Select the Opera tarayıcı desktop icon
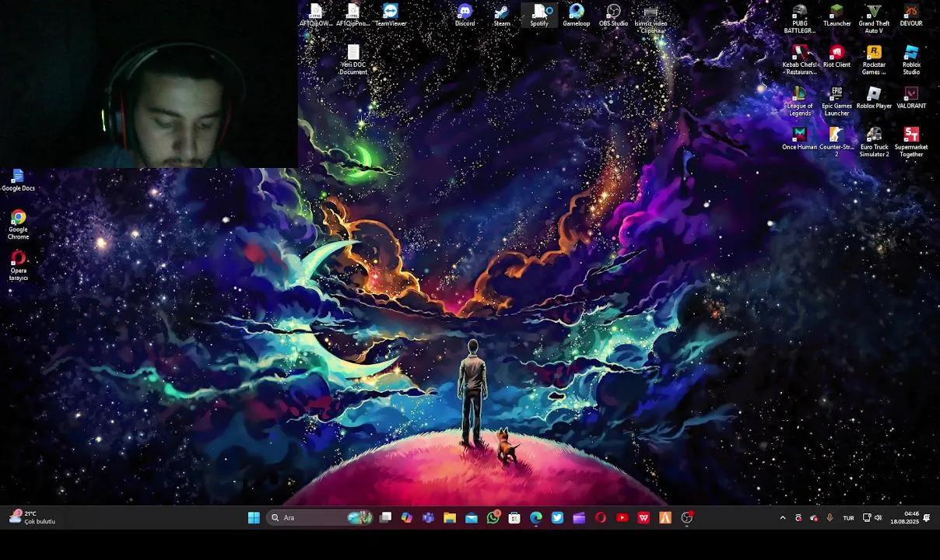The height and width of the screenshot is (560, 940). pos(18,266)
